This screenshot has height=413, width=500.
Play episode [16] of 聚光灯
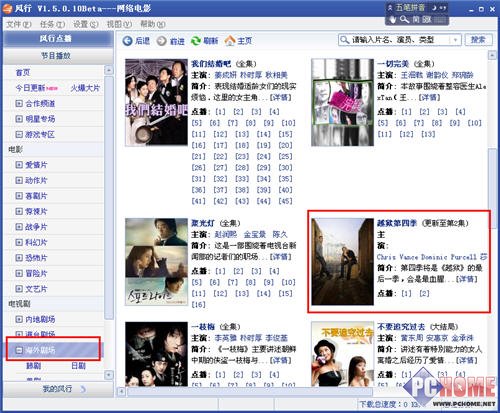[199, 305]
